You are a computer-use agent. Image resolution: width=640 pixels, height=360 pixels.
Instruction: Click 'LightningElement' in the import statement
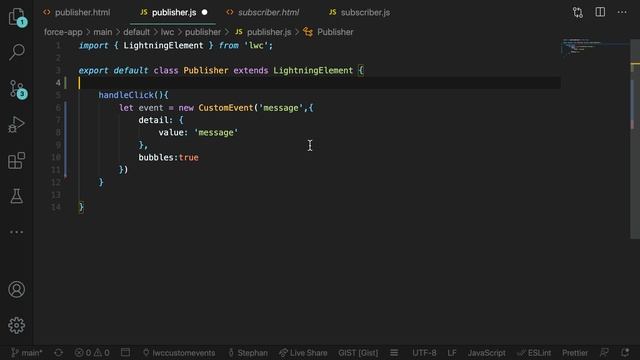[x=163, y=46]
